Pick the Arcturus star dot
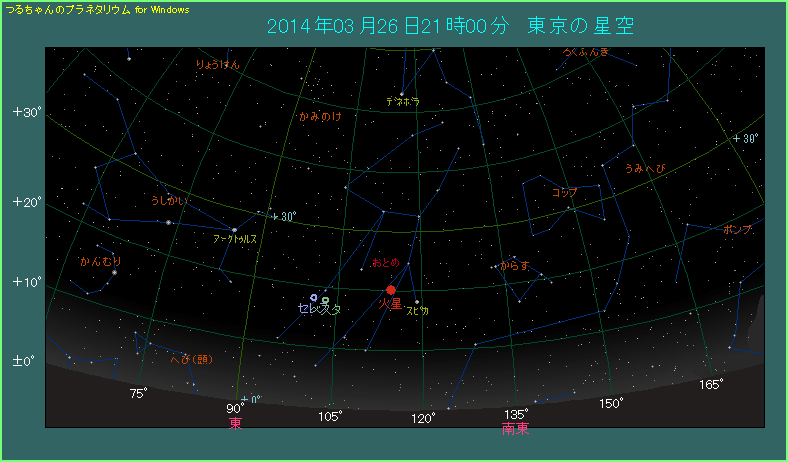788x462 pixels. tap(234, 230)
